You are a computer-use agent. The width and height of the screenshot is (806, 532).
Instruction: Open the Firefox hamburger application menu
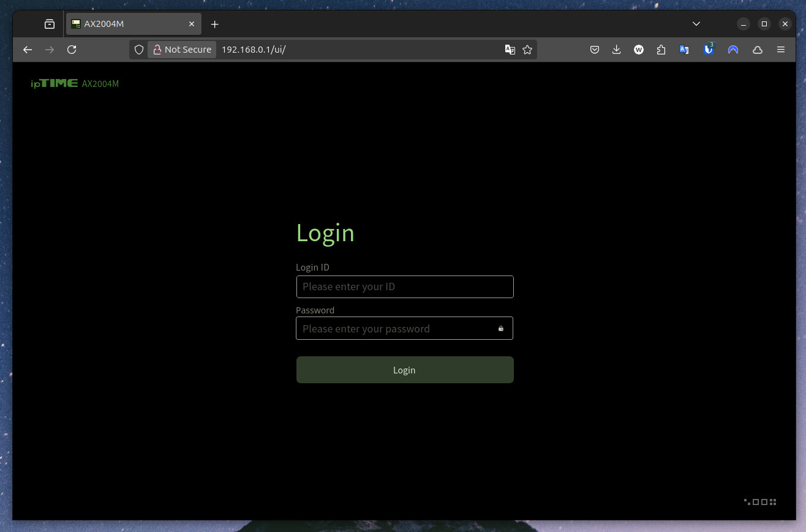pos(781,50)
